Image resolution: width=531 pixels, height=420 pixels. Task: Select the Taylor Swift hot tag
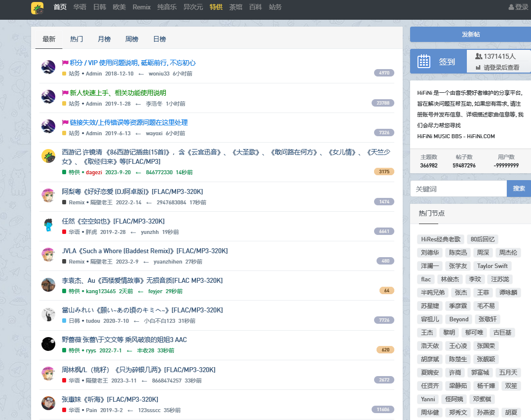coord(492,266)
